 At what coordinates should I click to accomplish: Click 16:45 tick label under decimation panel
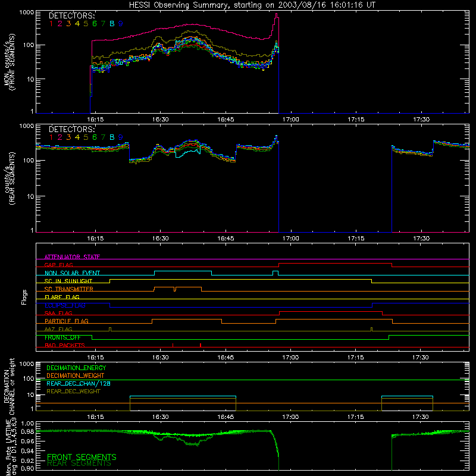point(226,417)
